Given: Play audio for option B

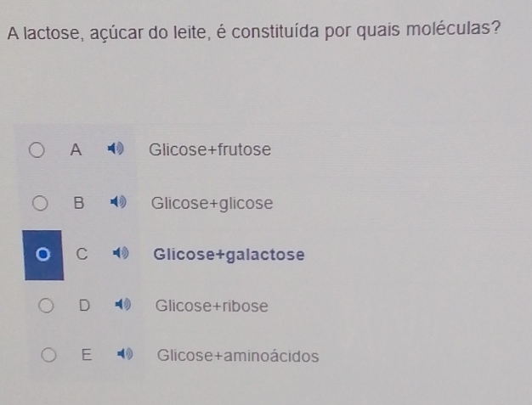Looking at the screenshot, I should pyautogui.click(x=118, y=204).
